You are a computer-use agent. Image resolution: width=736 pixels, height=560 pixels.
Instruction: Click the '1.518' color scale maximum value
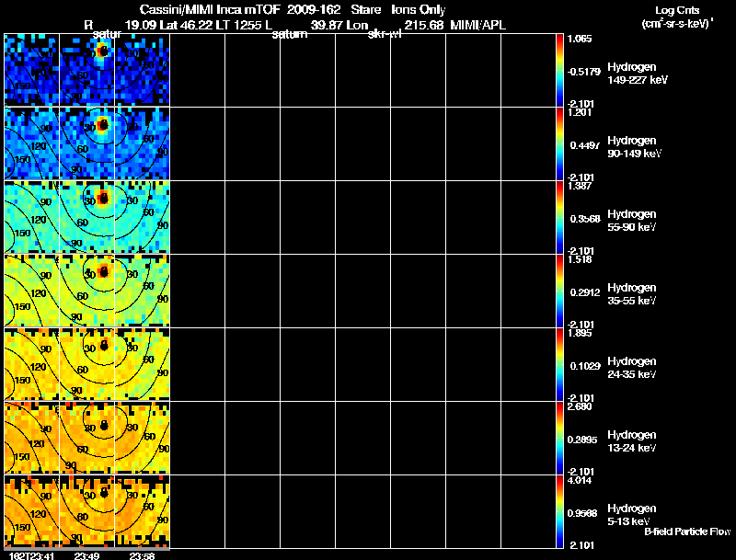[580, 260]
